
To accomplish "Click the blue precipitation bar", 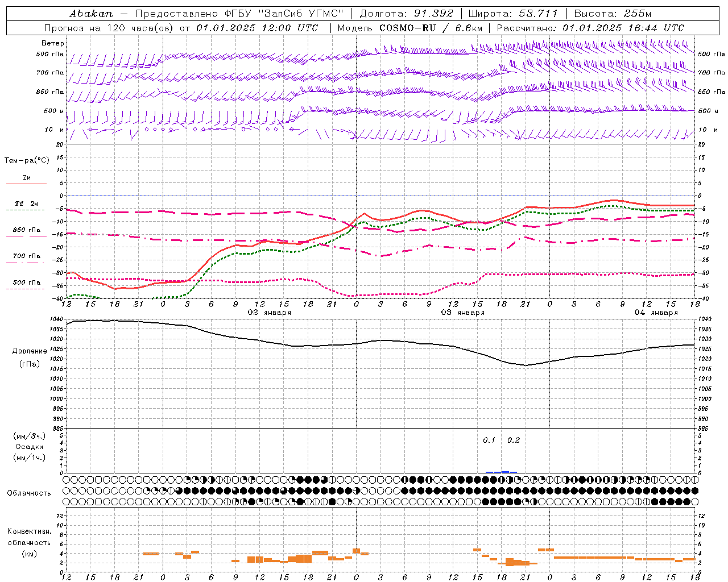I will tap(501, 472).
